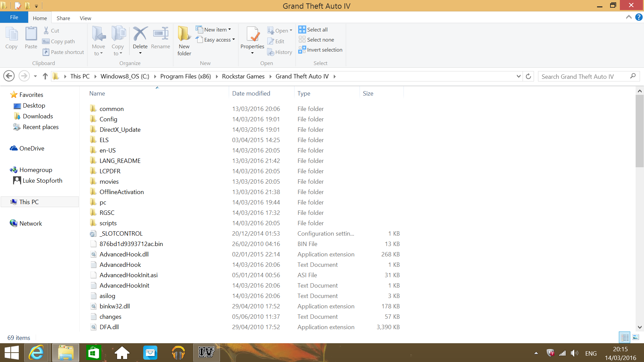Open the File menu
644x362 pixels.
pyautogui.click(x=14, y=17)
